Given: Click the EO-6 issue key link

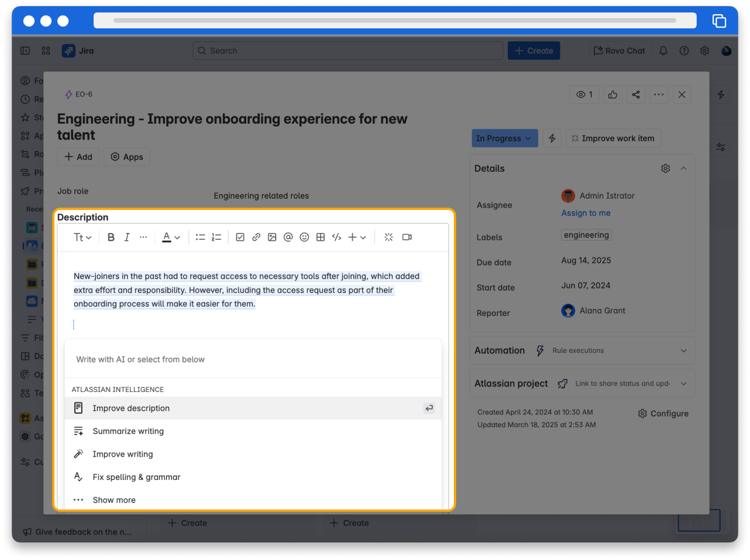Looking at the screenshot, I should point(84,94).
